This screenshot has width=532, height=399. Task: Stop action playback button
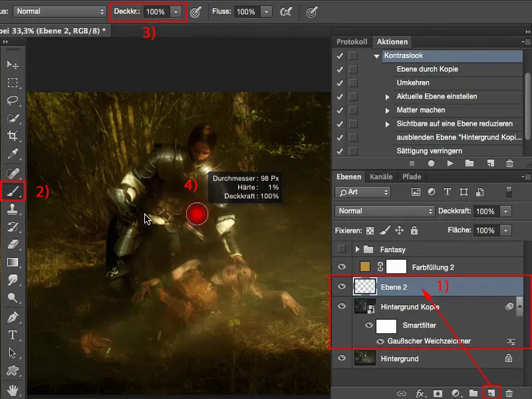coord(412,164)
